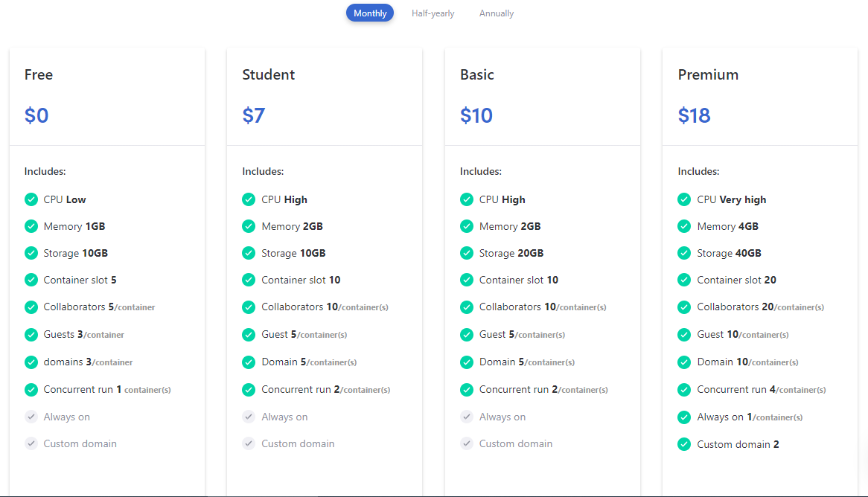The height and width of the screenshot is (497, 868).
Task: Click the check icon beside Basic Concurrent run 2
Action: 467,389
